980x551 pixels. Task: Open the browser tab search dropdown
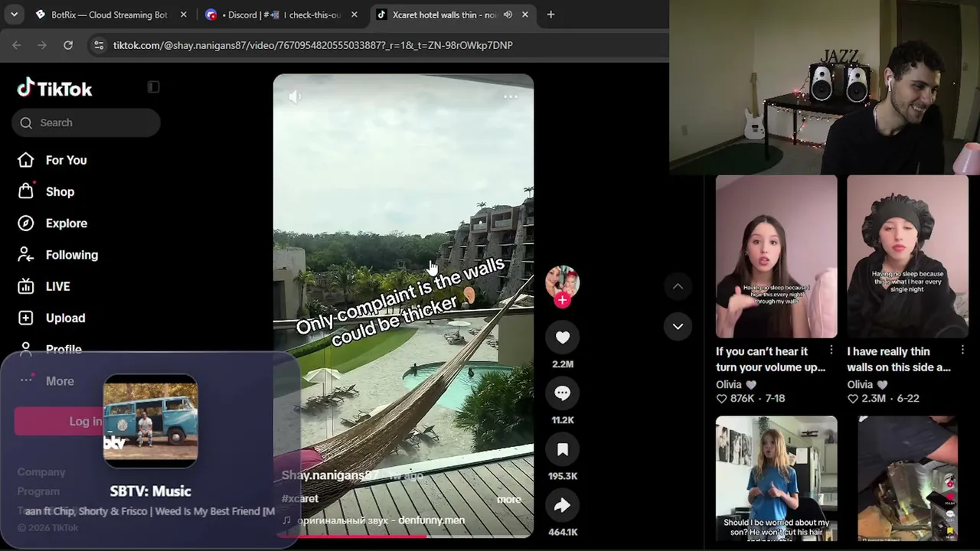[x=15, y=15]
